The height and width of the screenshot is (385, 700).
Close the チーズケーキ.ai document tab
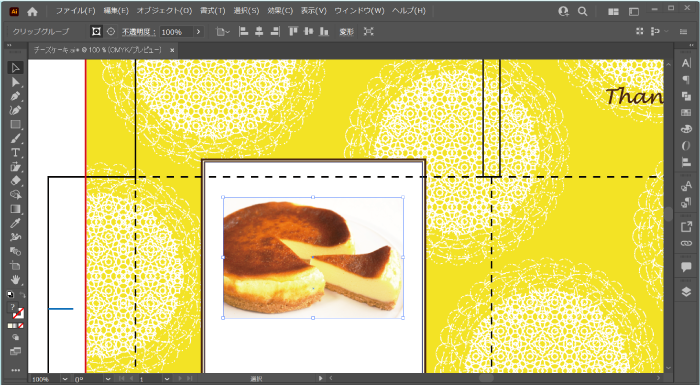click(172, 50)
